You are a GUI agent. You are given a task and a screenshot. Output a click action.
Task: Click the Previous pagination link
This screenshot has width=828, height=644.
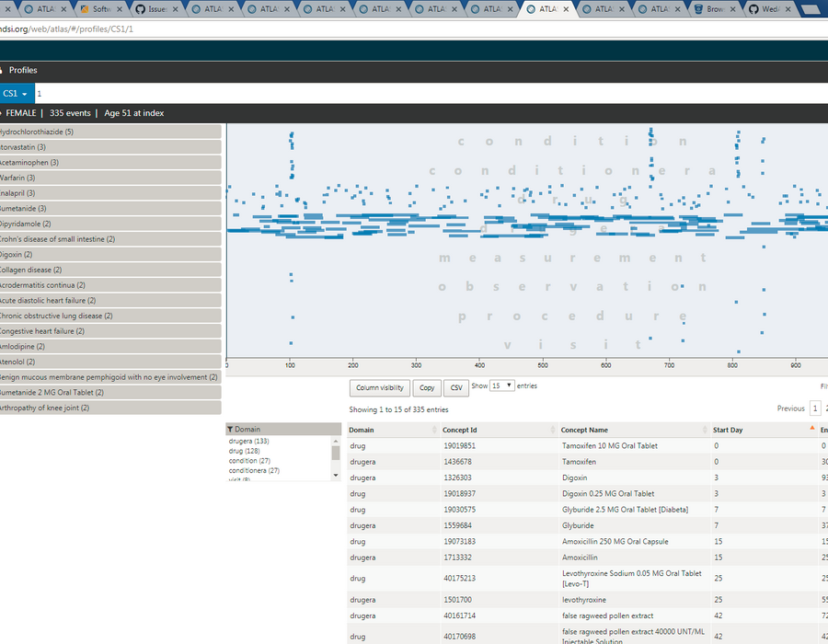(790, 408)
